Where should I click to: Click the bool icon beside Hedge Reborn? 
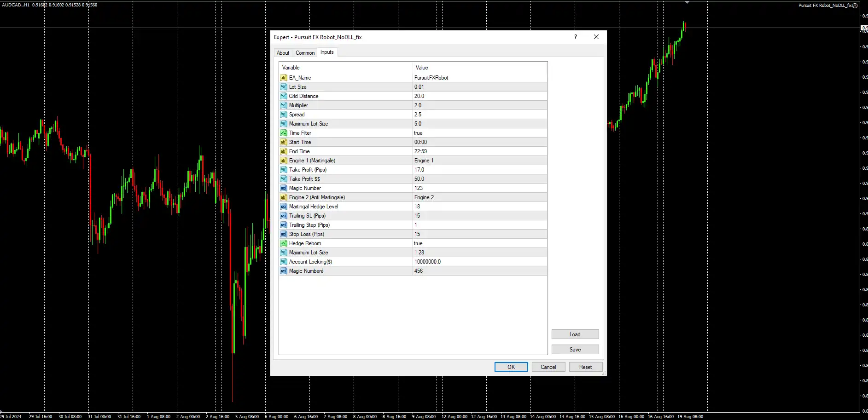pos(284,243)
